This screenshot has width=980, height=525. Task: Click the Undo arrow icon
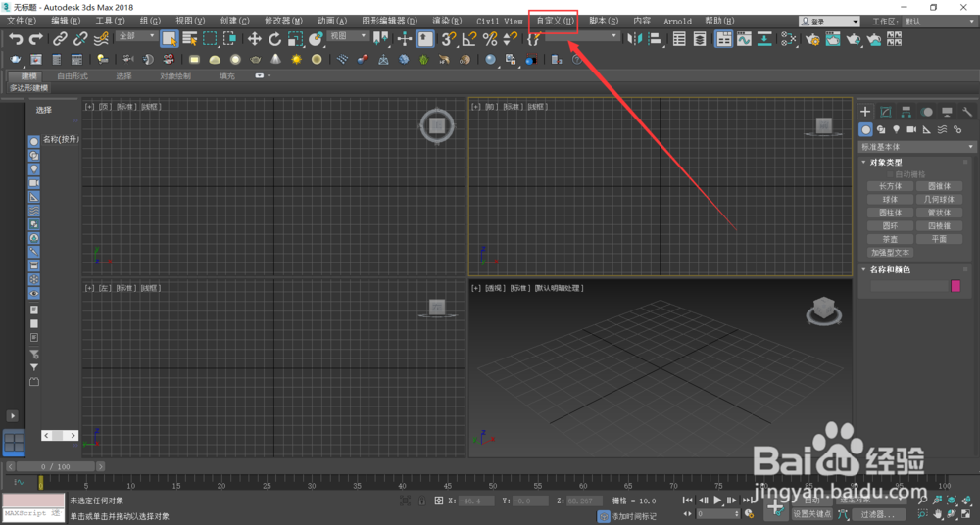tap(16, 39)
